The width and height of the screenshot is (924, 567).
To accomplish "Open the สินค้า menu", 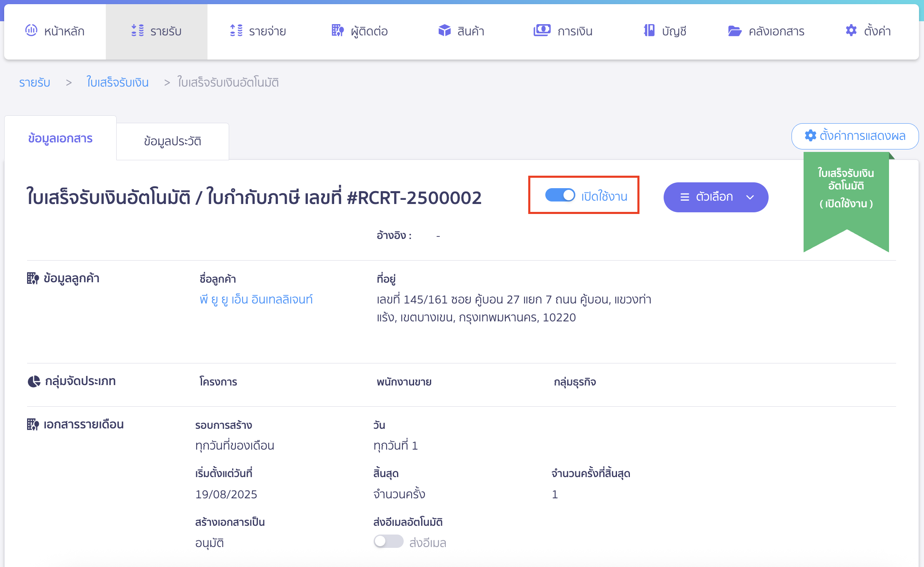I will point(462,32).
